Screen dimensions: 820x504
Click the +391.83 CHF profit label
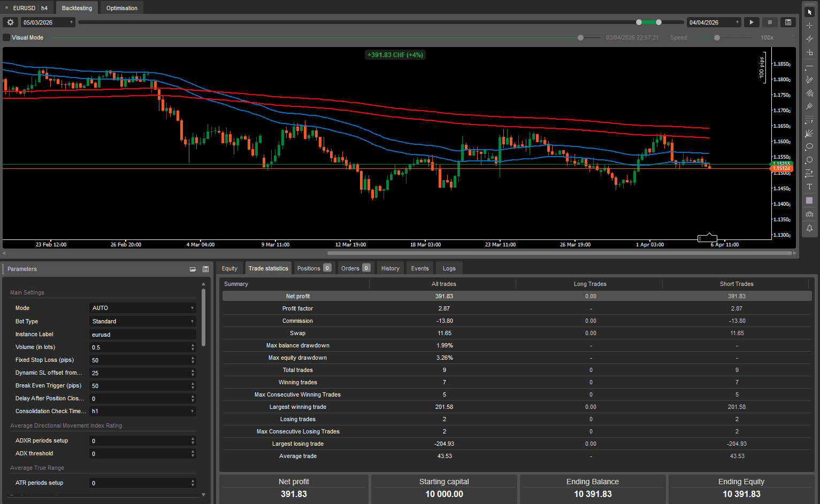(395, 55)
